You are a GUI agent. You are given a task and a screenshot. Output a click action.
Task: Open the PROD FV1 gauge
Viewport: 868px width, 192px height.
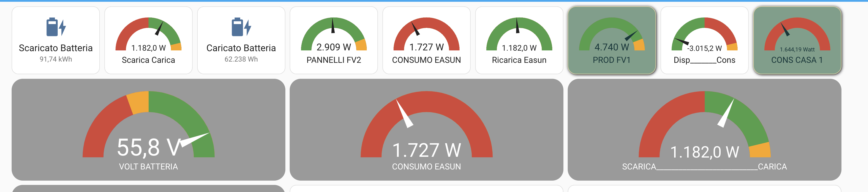click(612, 34)
